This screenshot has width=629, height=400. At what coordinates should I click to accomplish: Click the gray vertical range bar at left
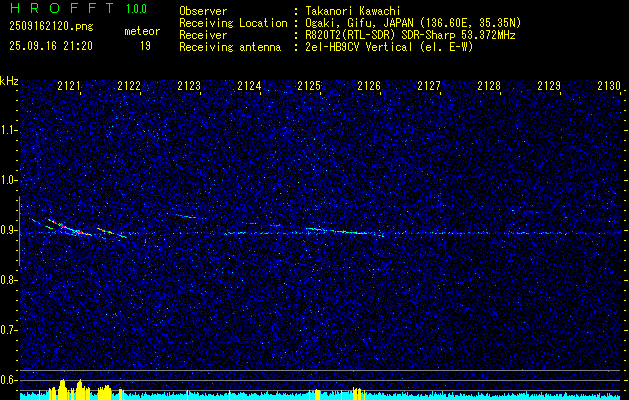pyautogui.click(x=19, y=231)
